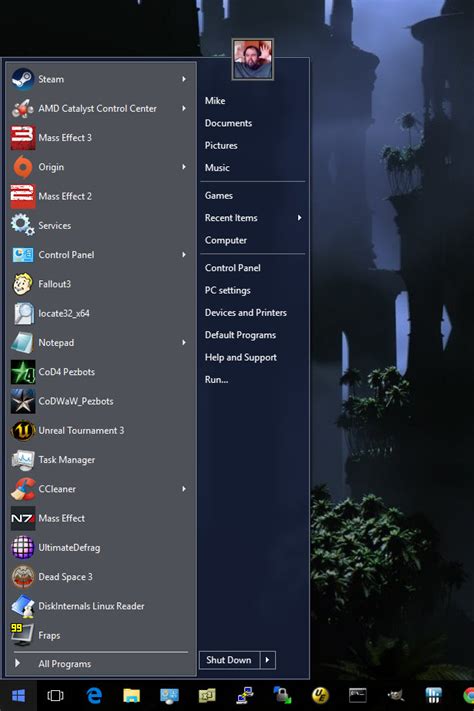The width and height of the screenshot is (474, 711).
Task: Open Services gear icon
Action: pos(23,225)
